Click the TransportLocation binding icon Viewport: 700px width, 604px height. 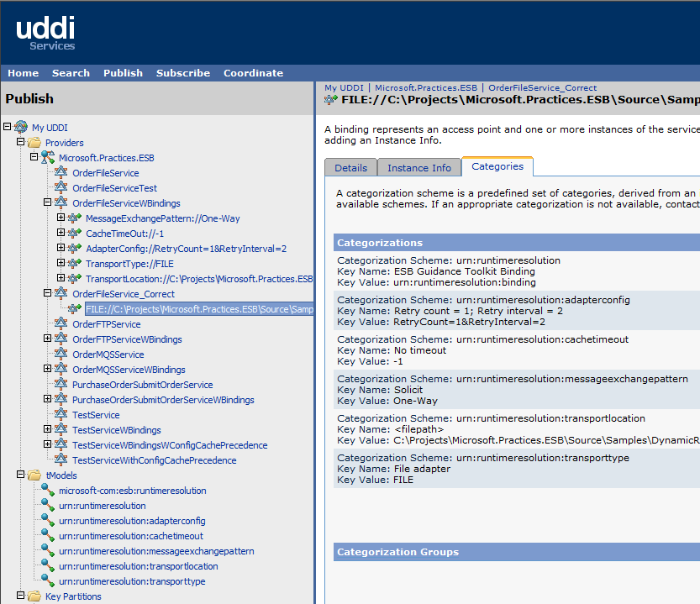click(75, 279)
